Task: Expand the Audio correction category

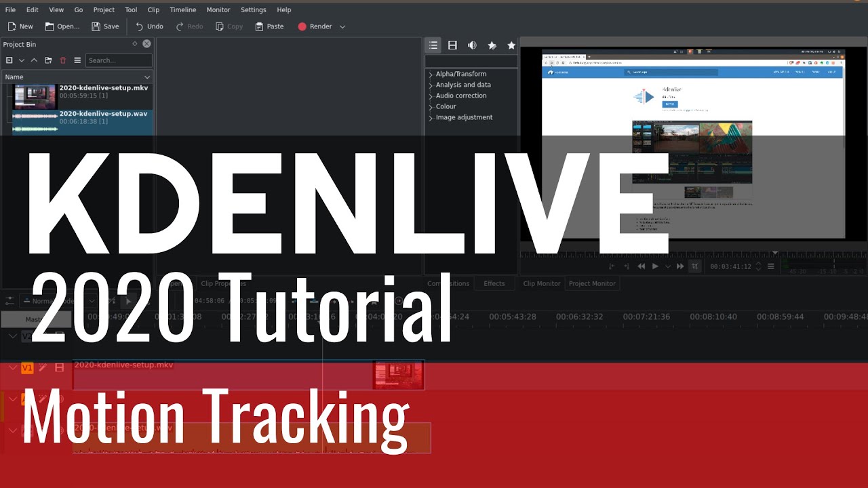Action: tap(431, 96)
